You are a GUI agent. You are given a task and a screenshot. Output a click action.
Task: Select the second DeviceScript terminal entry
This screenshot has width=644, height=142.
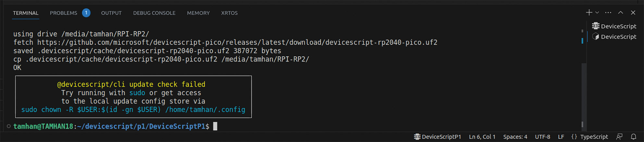click(614, 37)
